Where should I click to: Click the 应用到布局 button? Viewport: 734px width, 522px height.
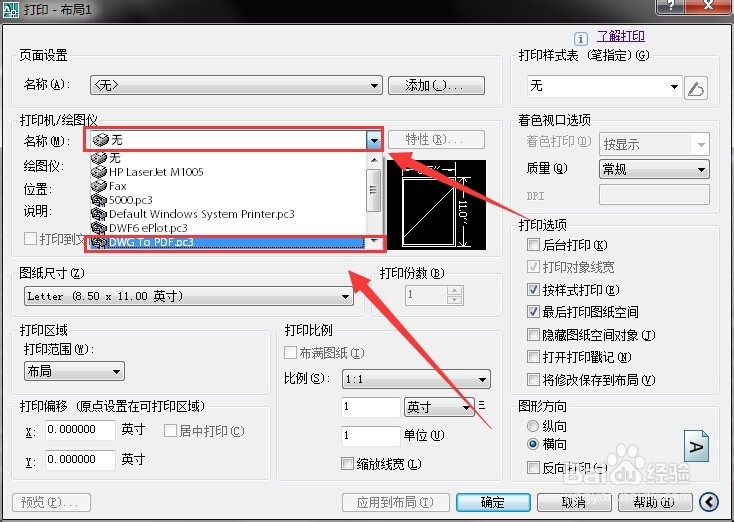[x=396, y=502]
